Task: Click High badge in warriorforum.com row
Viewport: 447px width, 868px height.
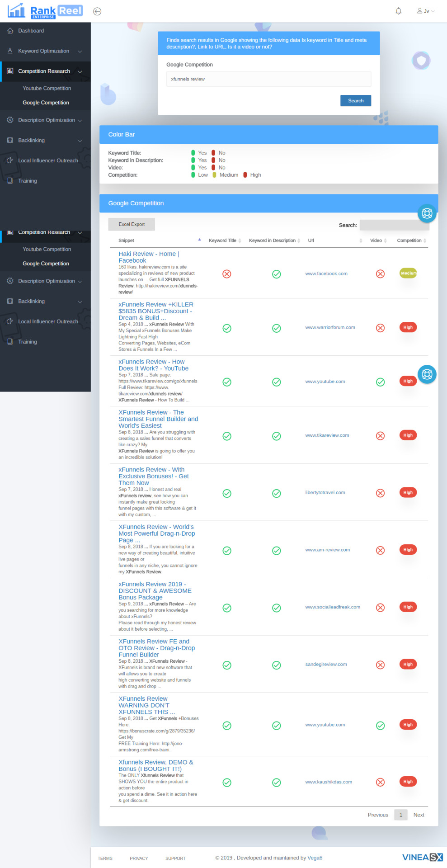Action: [408, 327]
